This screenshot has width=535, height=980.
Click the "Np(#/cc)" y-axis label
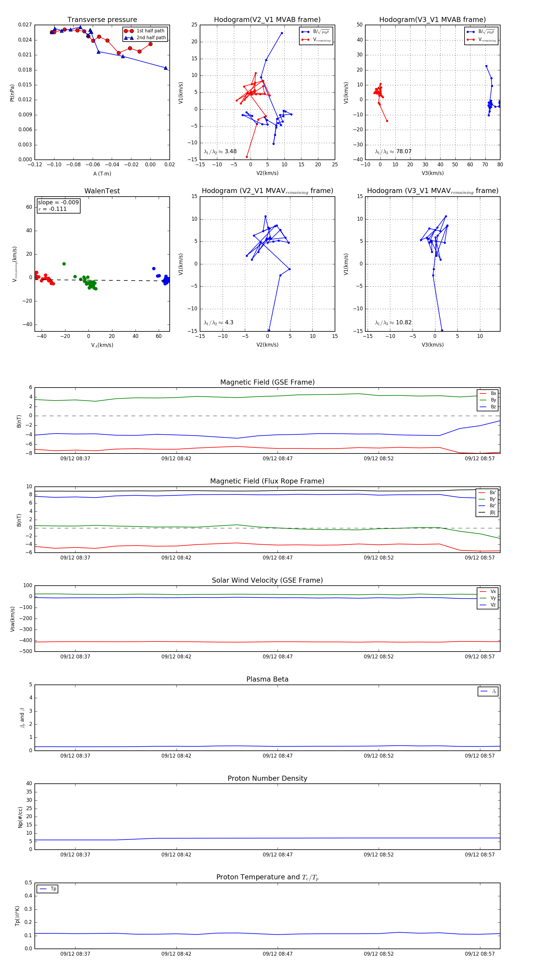click(20, 817)
